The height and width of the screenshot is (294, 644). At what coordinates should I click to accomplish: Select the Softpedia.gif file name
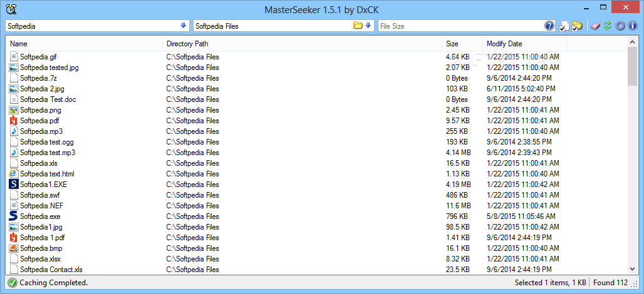(38, 57)
